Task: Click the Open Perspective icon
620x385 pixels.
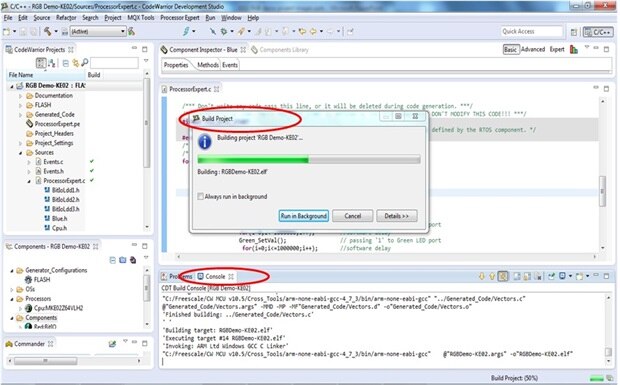Action: click(x=574, y=32)
